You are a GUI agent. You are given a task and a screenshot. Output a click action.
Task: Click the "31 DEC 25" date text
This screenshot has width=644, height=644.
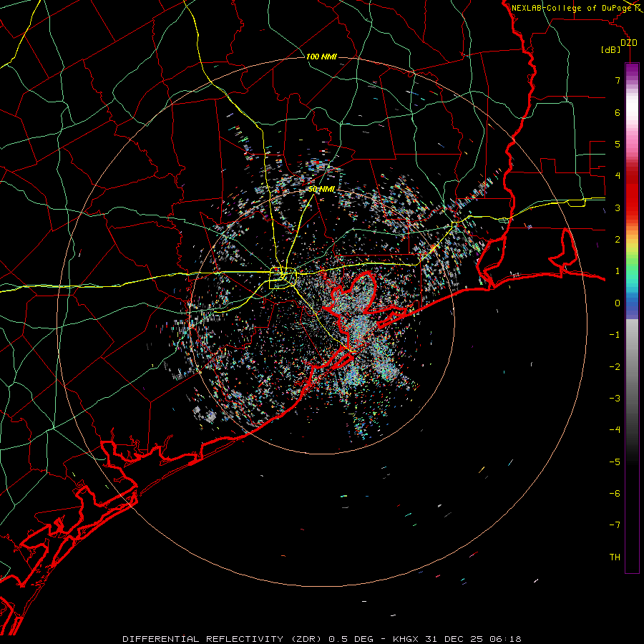(x=454, y=639)
